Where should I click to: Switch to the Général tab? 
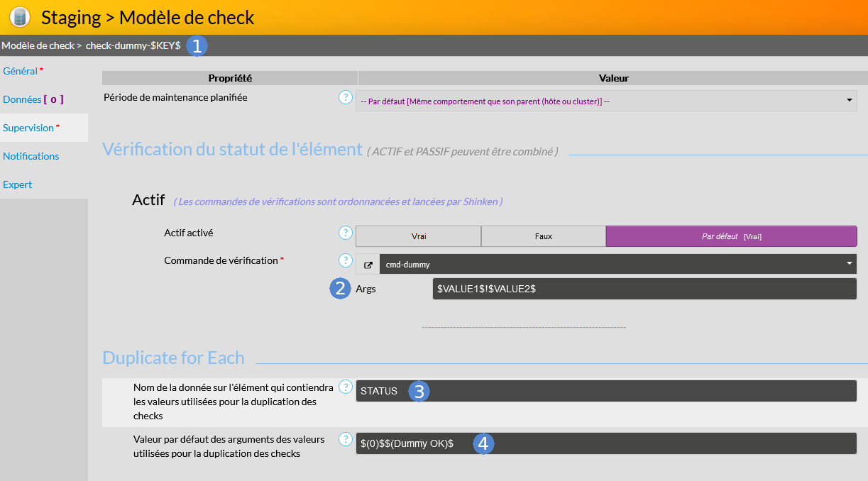pos(21,71)
